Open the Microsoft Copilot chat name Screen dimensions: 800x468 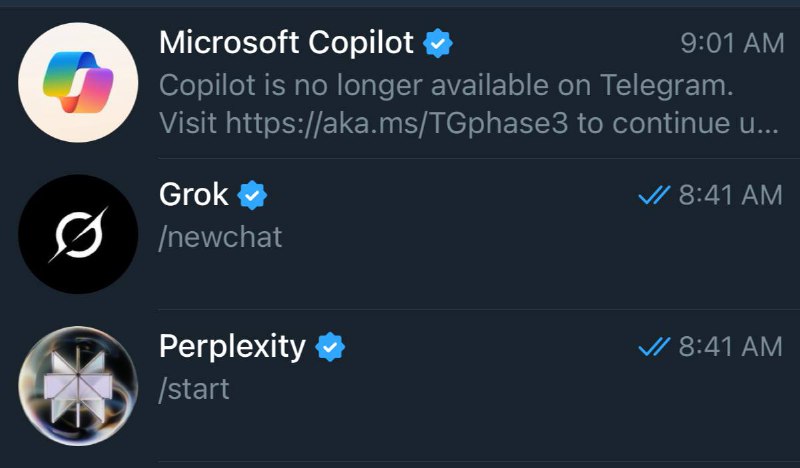click(286, 43)
